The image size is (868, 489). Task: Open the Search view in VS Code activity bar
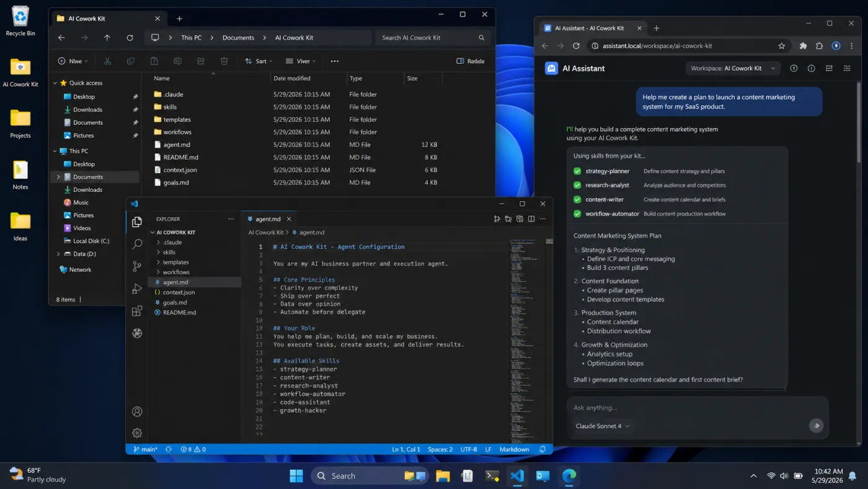(137, 244)
